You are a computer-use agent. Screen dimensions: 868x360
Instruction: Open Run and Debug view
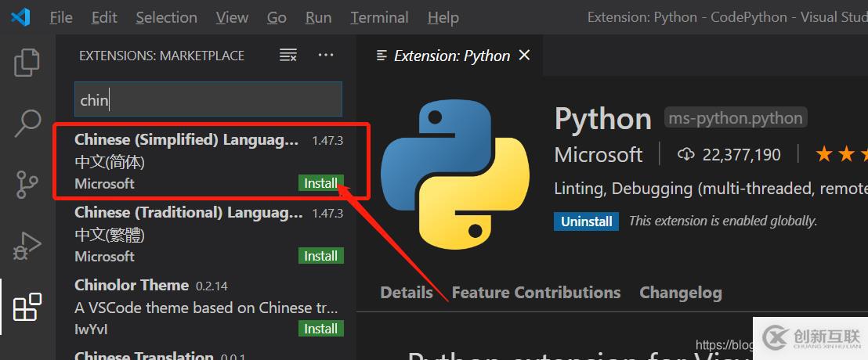pos(27,246)
